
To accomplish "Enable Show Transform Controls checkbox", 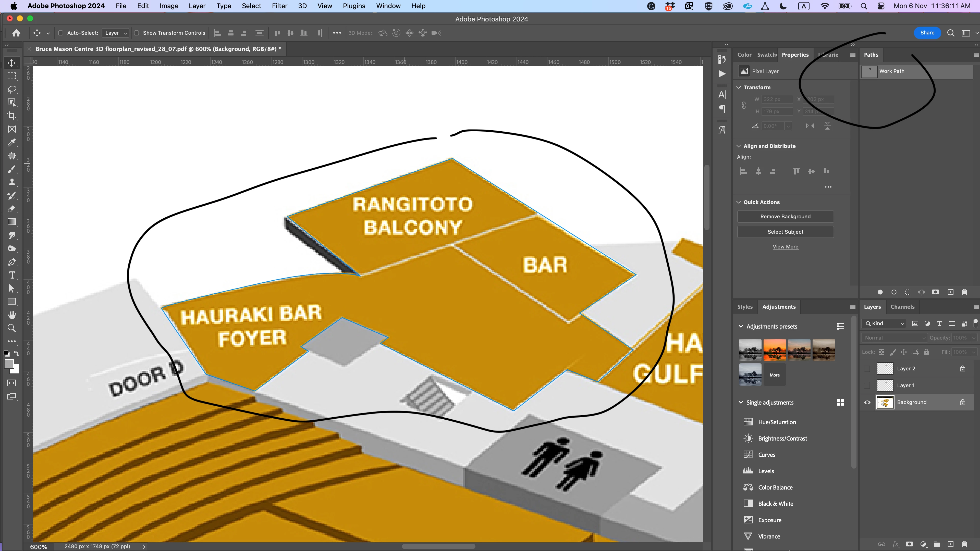I will pyautogui.click(x=137, y=33).
